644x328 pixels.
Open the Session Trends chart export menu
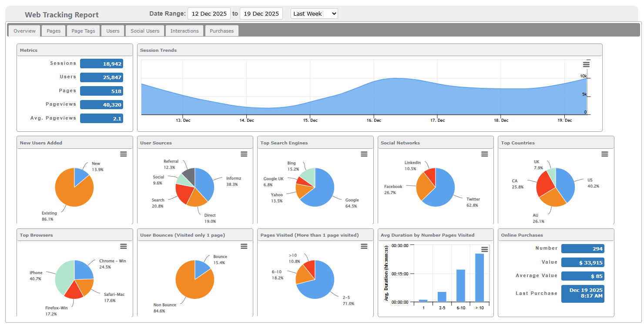tap(587, 64)
